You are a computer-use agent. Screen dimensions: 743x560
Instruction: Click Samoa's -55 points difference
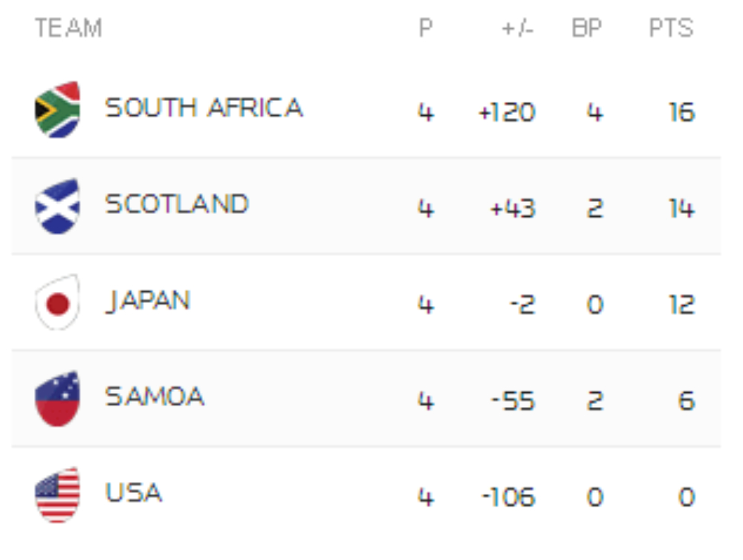point(513,402)
